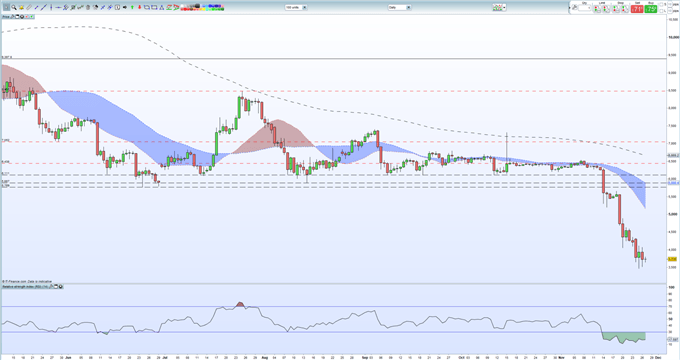Click the RSI panel gear icon
The image size is (680, 360).
(x=60, y=287)
